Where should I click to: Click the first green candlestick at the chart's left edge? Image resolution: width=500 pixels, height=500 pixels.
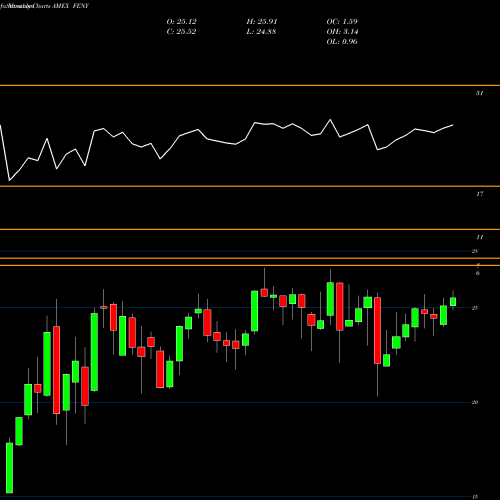tap(9, 468)
